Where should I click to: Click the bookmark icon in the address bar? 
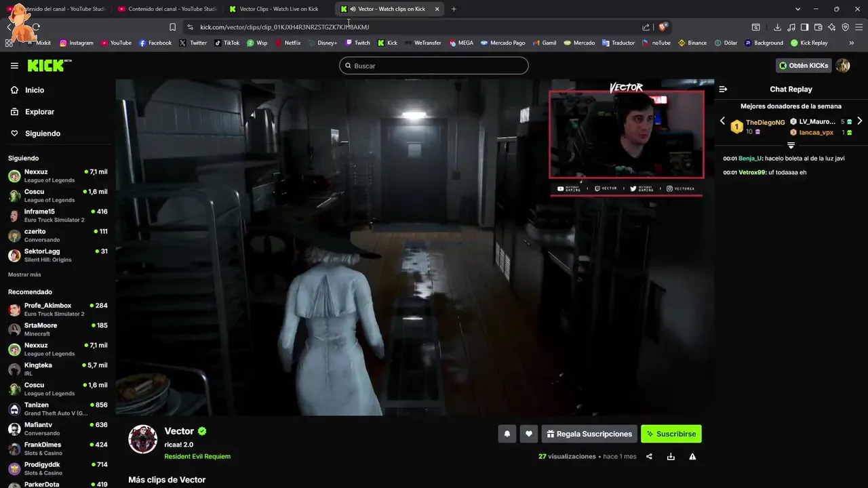pos(172,27)
